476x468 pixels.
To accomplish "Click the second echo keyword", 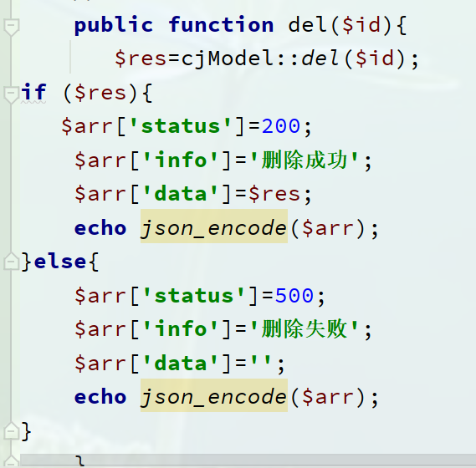I will tap(100, 396).
